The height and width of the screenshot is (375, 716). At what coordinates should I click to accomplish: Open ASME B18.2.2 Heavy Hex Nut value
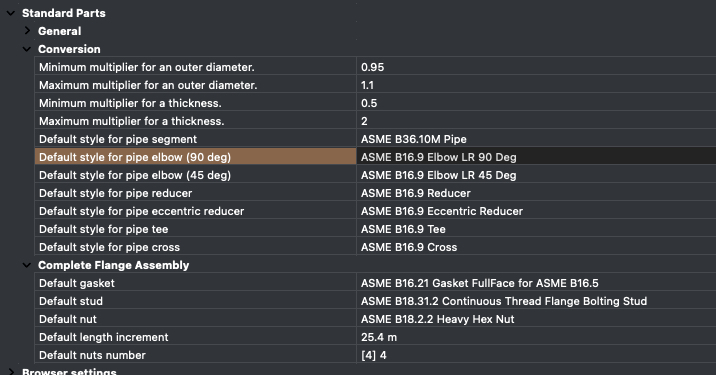pyautogui.click(x=536, y=319)
